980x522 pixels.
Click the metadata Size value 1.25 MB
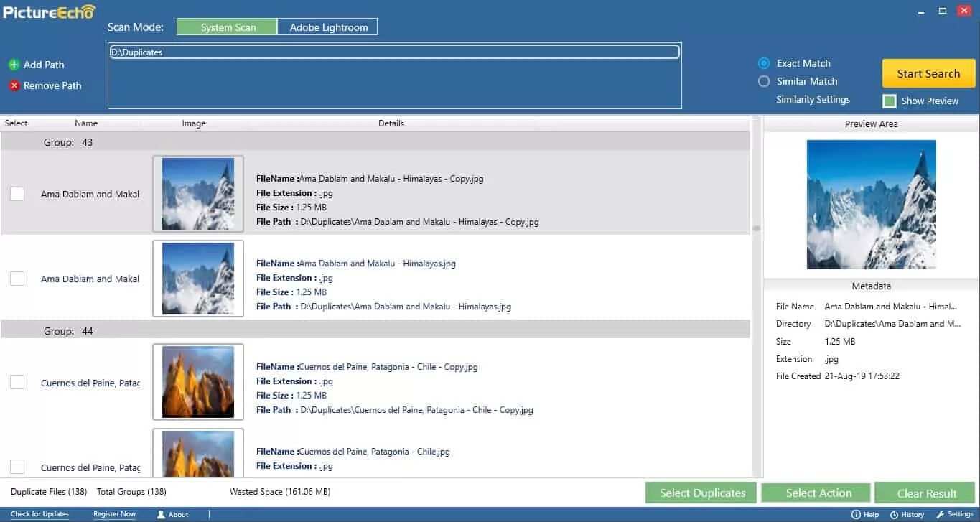click(840, 342)
